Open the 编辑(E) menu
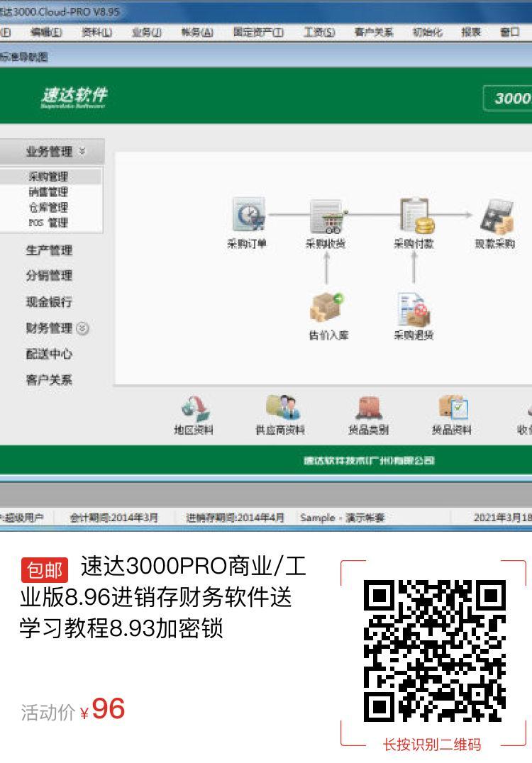The height and width of the screenshot is (763, 532). [x=46, y=32]
